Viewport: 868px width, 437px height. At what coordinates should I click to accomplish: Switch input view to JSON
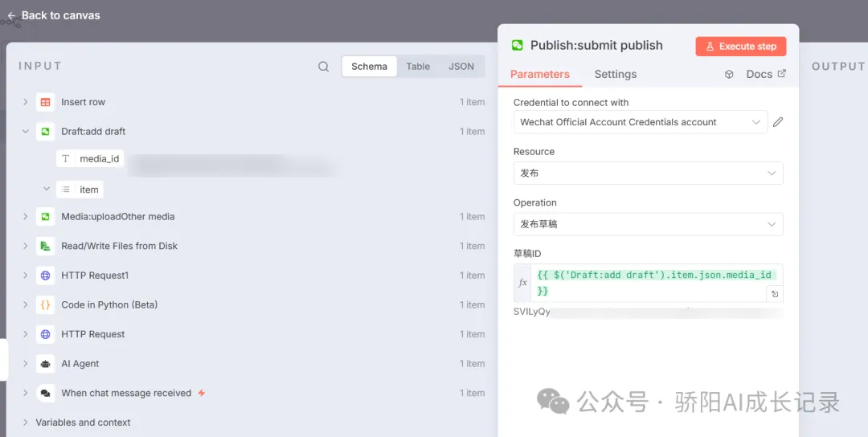click(x=461, y=67)
